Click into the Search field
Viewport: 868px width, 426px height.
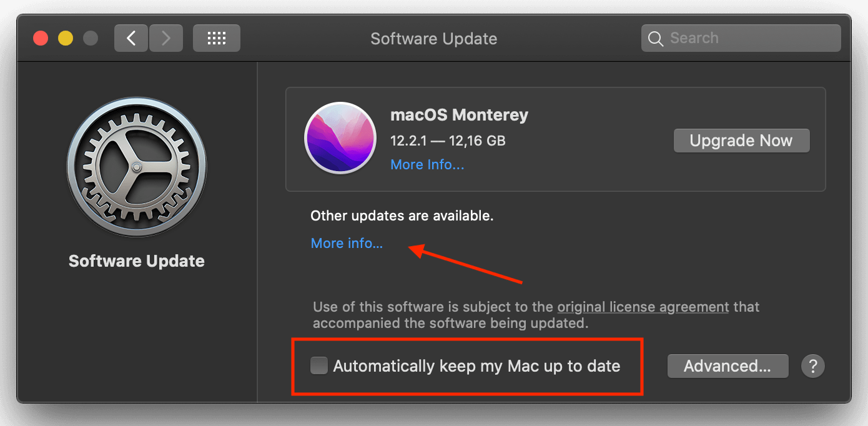pyautogui.click(x=741, y=38)
